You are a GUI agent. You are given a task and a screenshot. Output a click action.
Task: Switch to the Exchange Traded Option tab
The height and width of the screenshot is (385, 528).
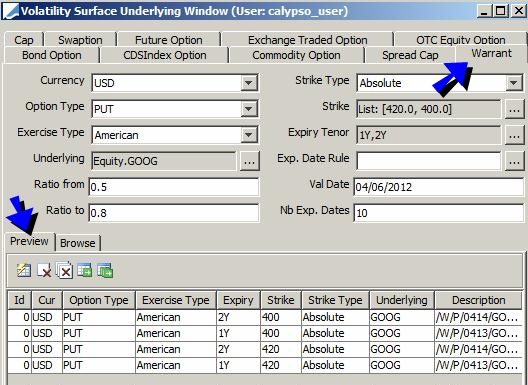307,40
